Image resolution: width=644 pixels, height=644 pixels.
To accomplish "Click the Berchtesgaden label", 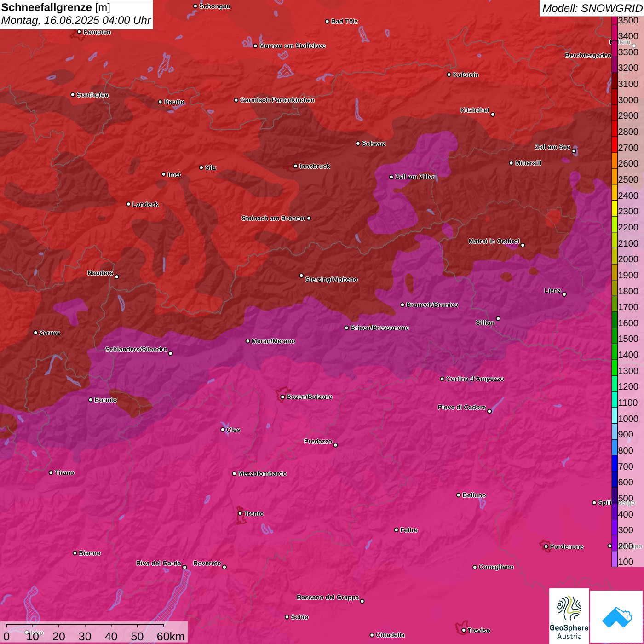I will coord(588,56).
